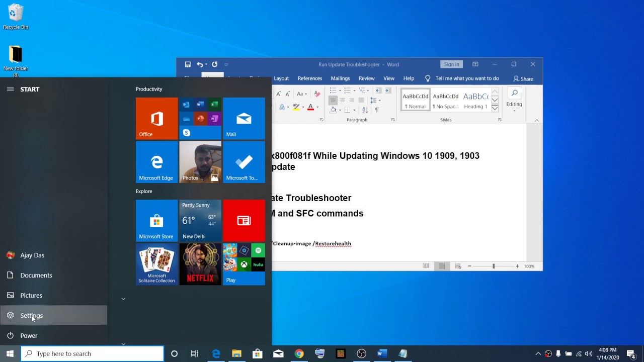Open the Ajay Das user account entry
Viewport: 644px width, 362px height.
(x=53, y=255)
